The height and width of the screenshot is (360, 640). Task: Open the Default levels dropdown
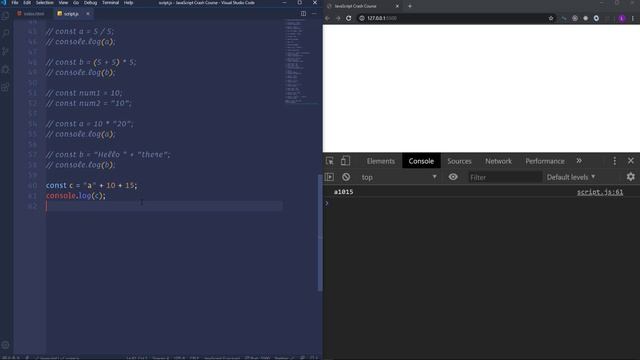pos(571,177)
